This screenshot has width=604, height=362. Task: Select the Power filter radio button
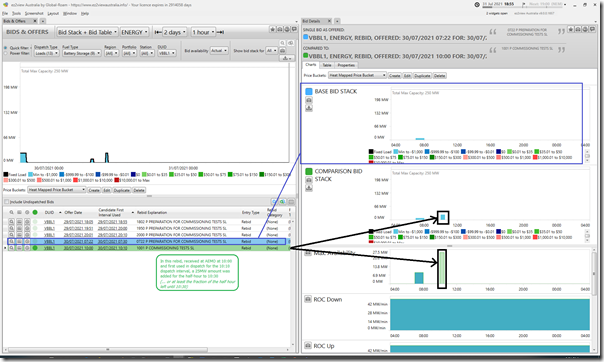(5, 53)
